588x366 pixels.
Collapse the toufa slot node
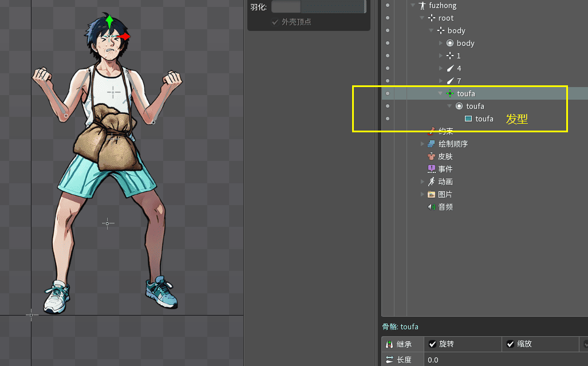click(x=449, y=106)
